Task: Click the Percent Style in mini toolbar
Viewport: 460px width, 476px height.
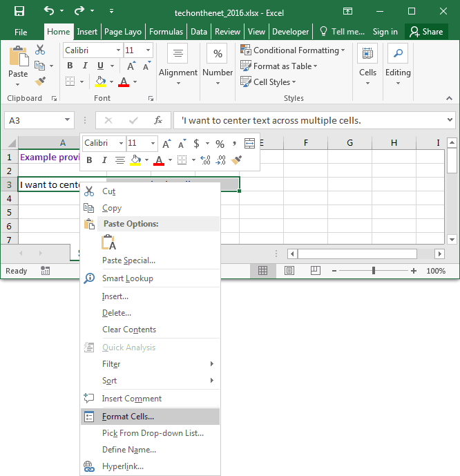Action: coord(220,144)
